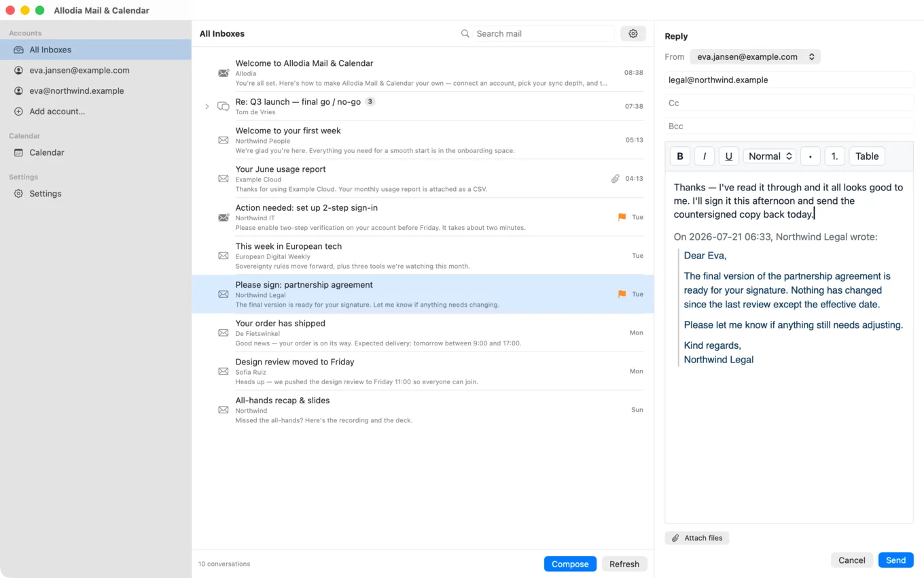Open "Design review moved to Friday" message
The width and height of the screenshot is (924, 578).
click(x=423, y=371)
